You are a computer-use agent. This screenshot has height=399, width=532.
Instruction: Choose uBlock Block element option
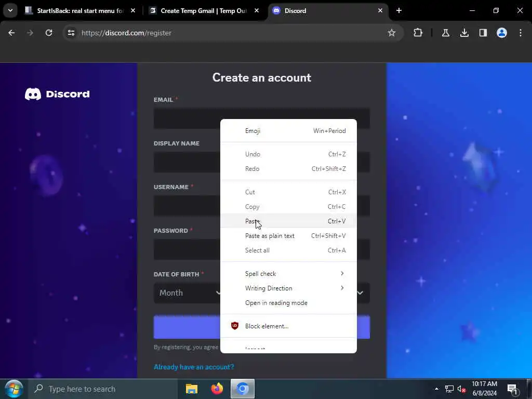(x=288, y=326)
